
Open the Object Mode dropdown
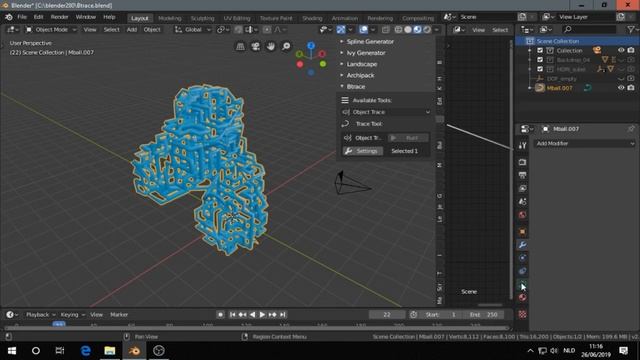pyautogui.click(x=51, y=29)
